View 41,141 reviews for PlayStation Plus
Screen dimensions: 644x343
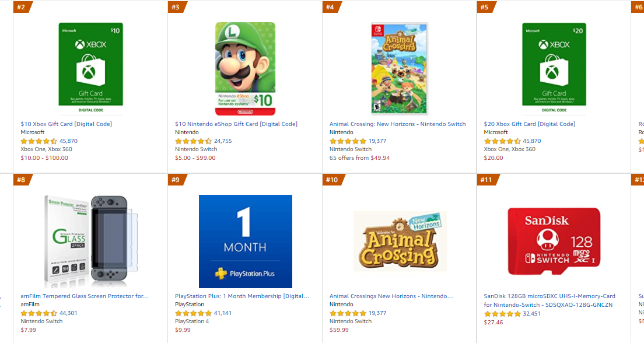[x=223, y=313]
